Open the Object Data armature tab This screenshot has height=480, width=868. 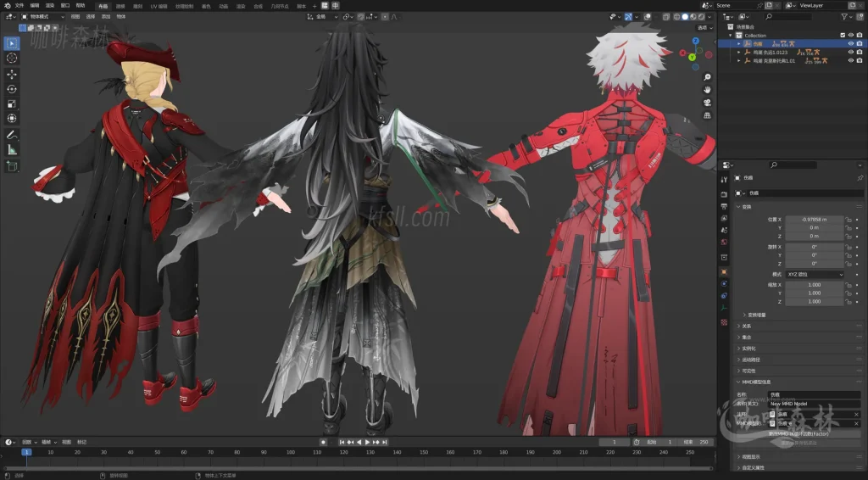click(724, 308)
